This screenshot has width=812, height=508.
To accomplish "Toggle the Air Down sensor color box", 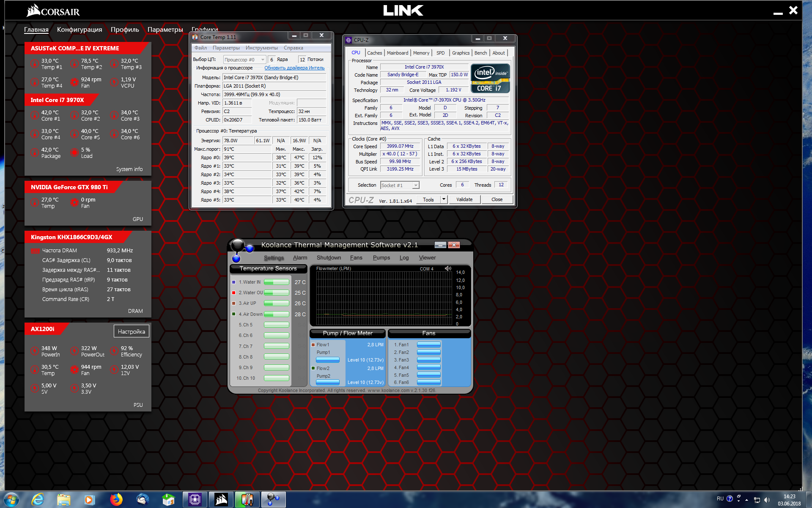I will [x=233, y=314].
